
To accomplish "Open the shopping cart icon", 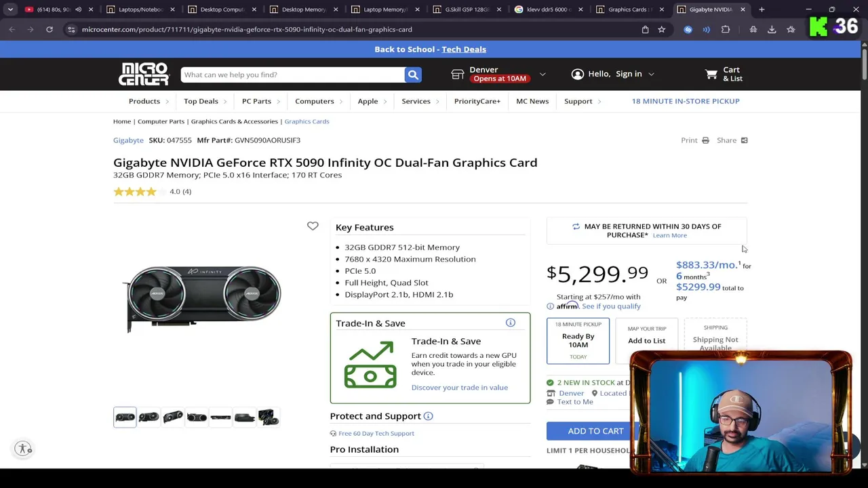I will point(711,74).
